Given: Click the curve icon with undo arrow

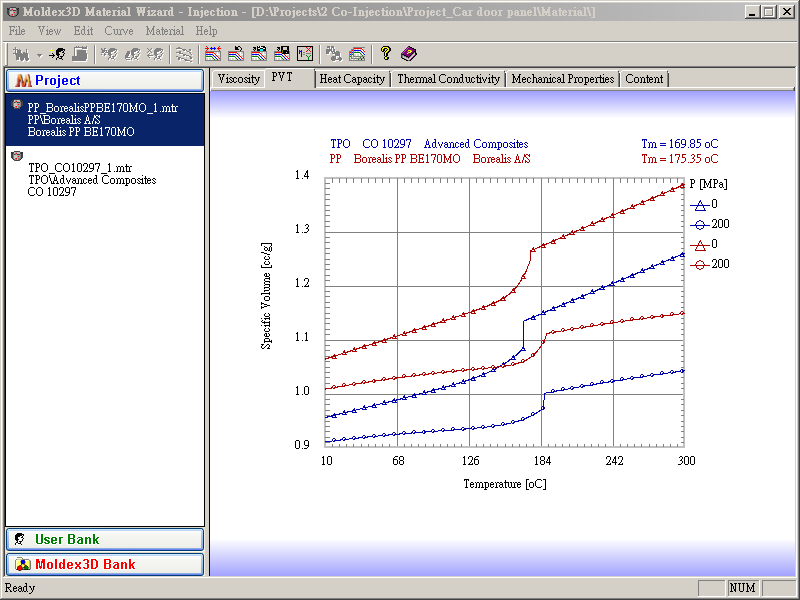Looking at the screenshot, I should (x=236, y=54).
